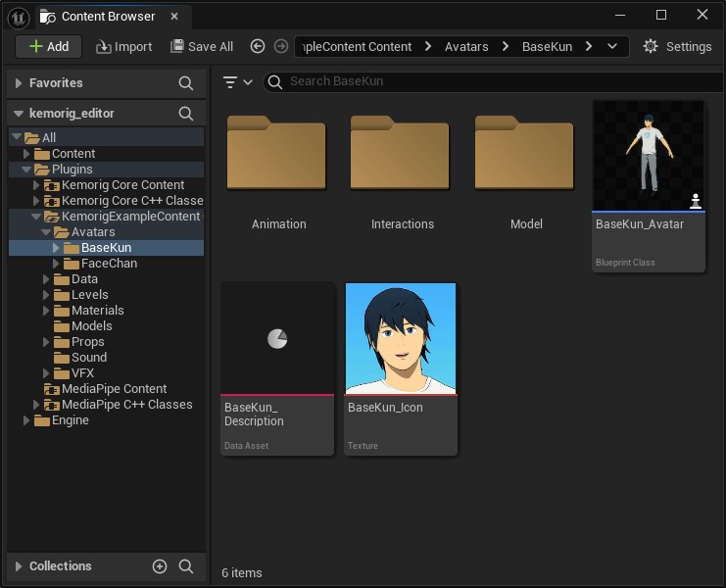Click the Import button in toolbar

[123, 46]
